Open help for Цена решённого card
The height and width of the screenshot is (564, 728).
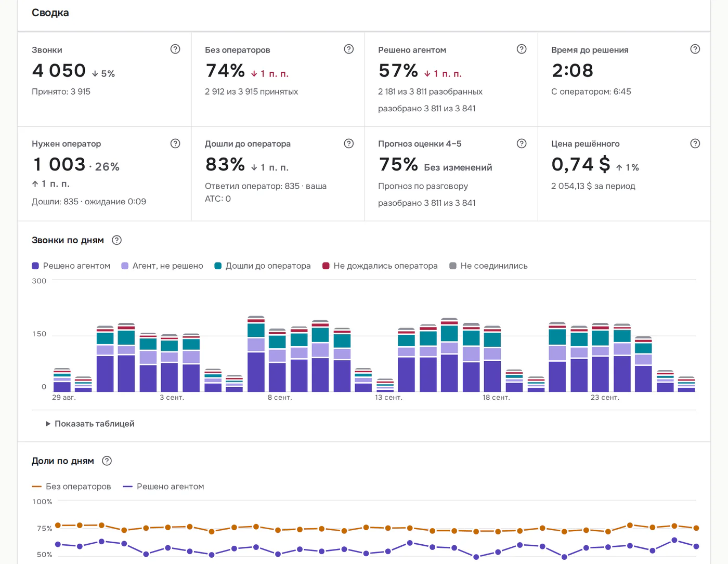(x=695, y=143)
